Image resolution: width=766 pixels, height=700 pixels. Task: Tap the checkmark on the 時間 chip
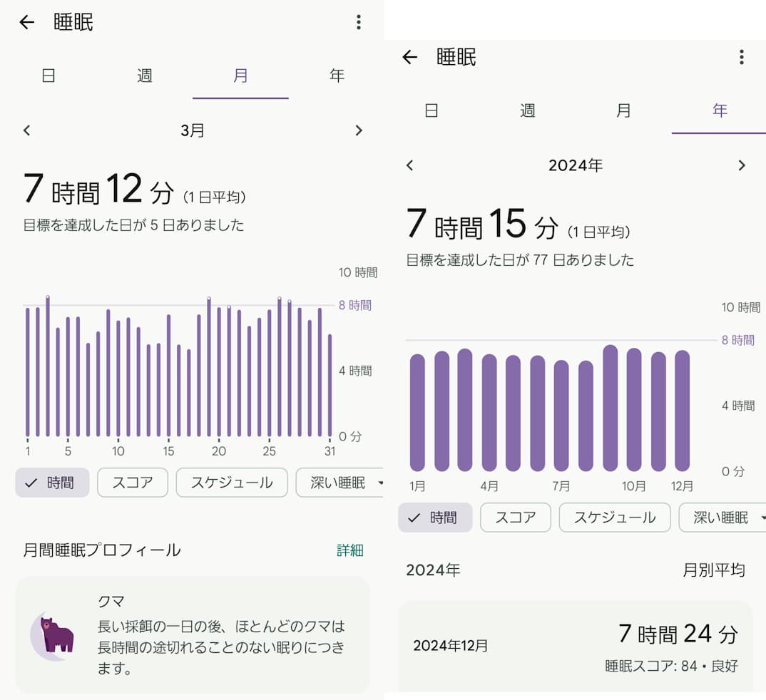tap(29, 483)
